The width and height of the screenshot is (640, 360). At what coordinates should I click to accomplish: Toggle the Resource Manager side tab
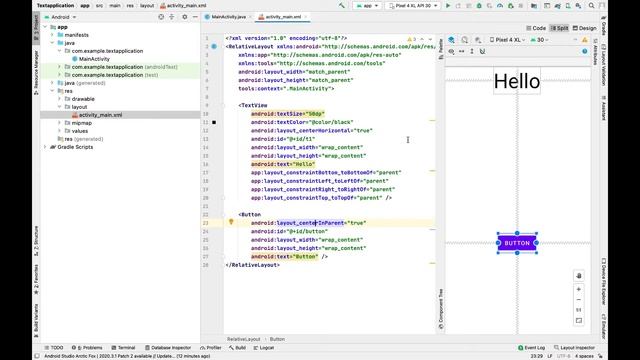click(36, 72)
